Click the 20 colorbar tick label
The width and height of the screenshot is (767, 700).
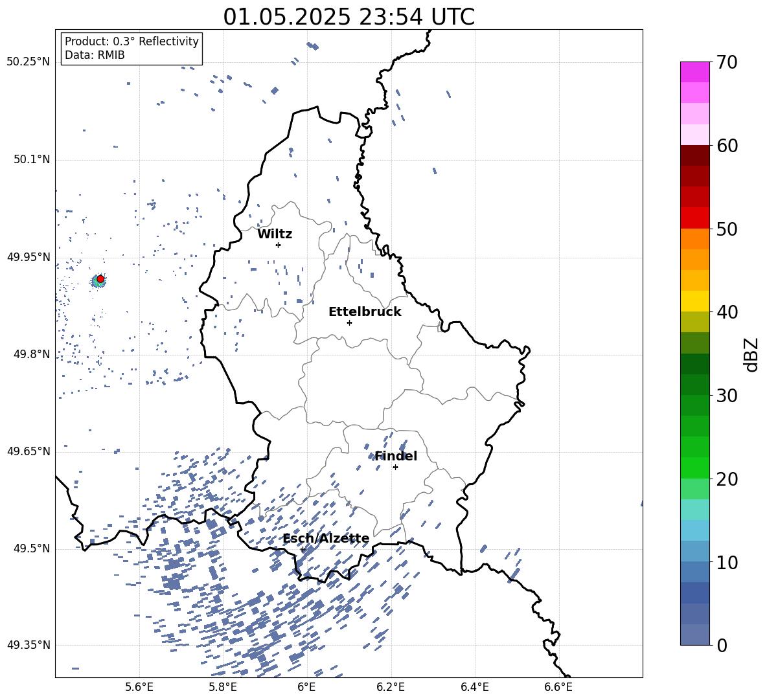point(727,479)
